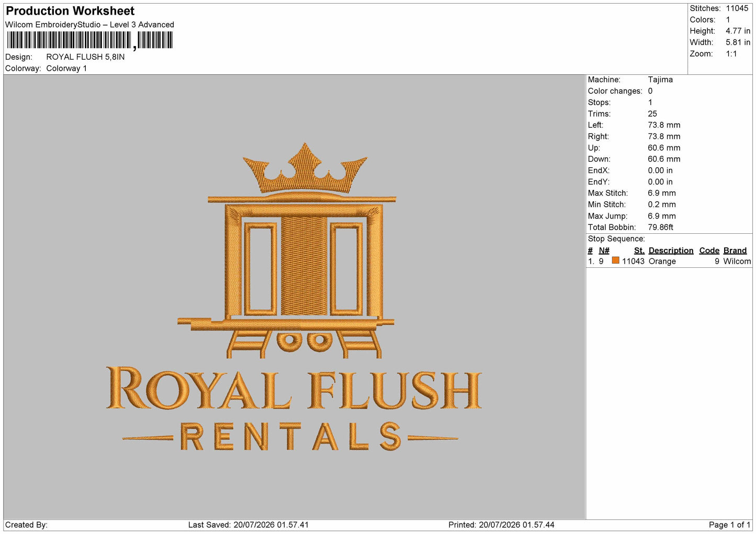Screen dimensions: 756x534
Task: Click the 'Created By:' footer label
Action: [x=26, y=525]
